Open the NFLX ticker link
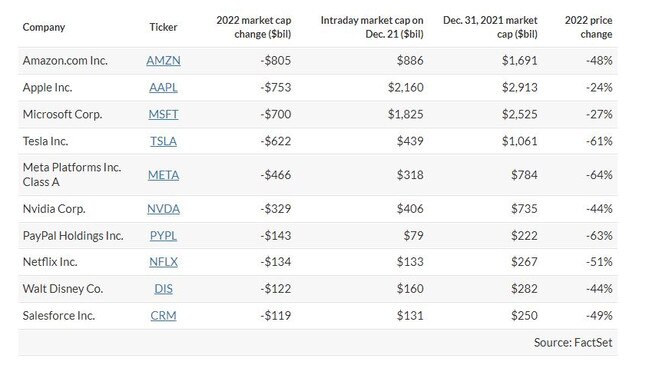Image resolution: width=649 pixels, height=365 pixels. point(163,262)
